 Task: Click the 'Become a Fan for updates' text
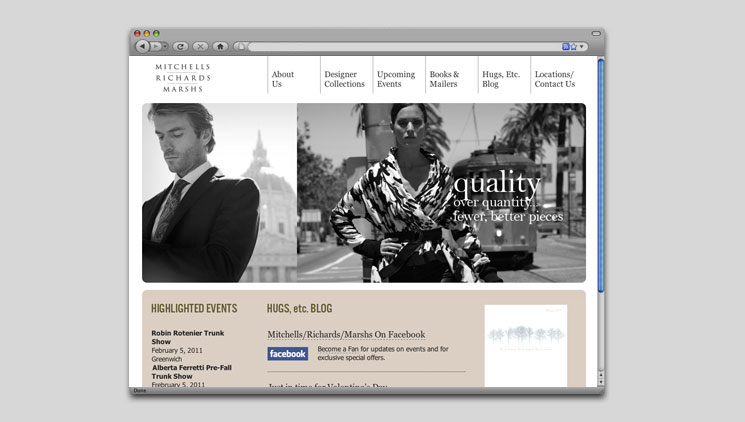(382, 353)
